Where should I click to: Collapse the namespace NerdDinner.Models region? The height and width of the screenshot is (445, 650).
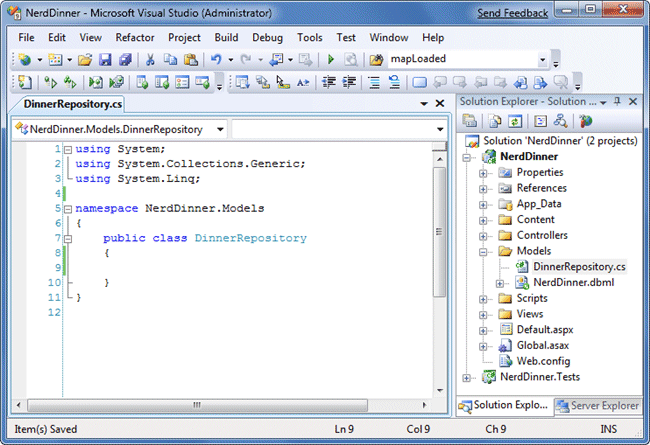pyautogui.click(x=68, y=209)
